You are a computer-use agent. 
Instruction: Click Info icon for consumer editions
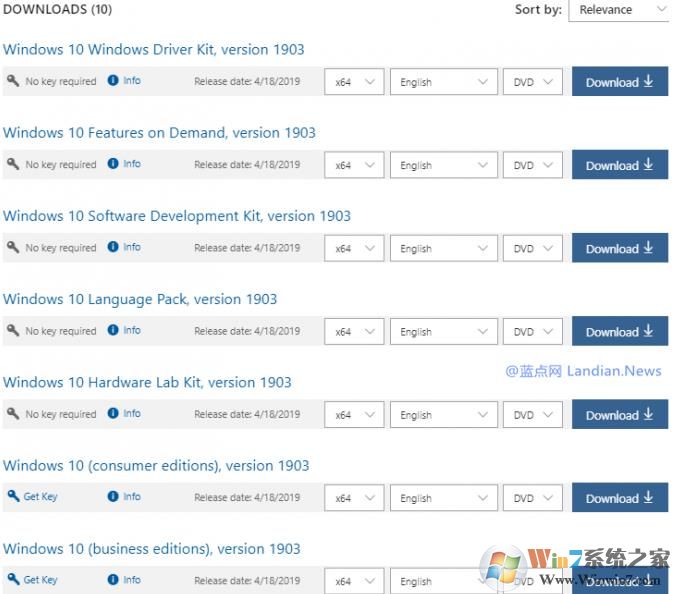click(x=113, y=496)
